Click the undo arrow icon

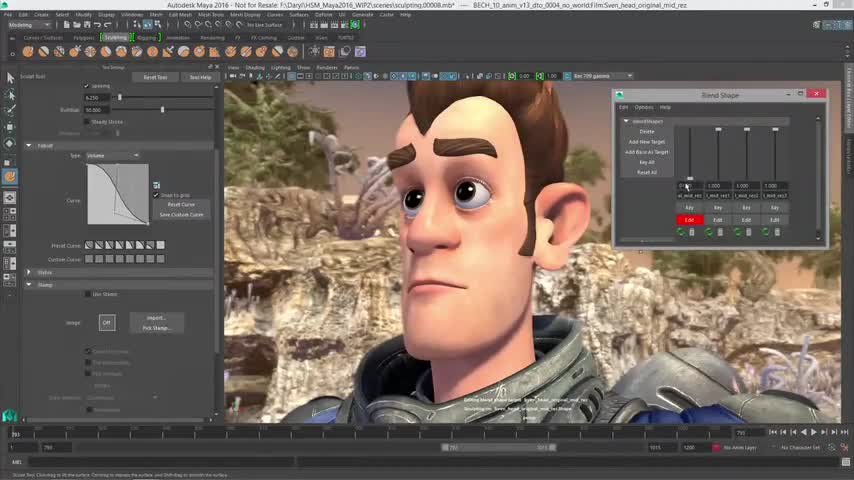[97, 25]
